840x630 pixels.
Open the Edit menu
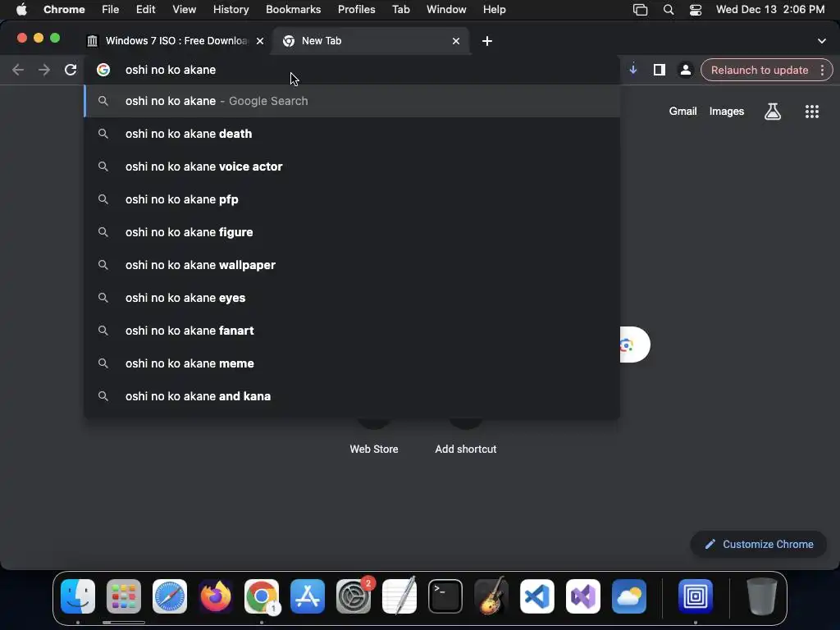pyautogui.click(x=146, y=10)
